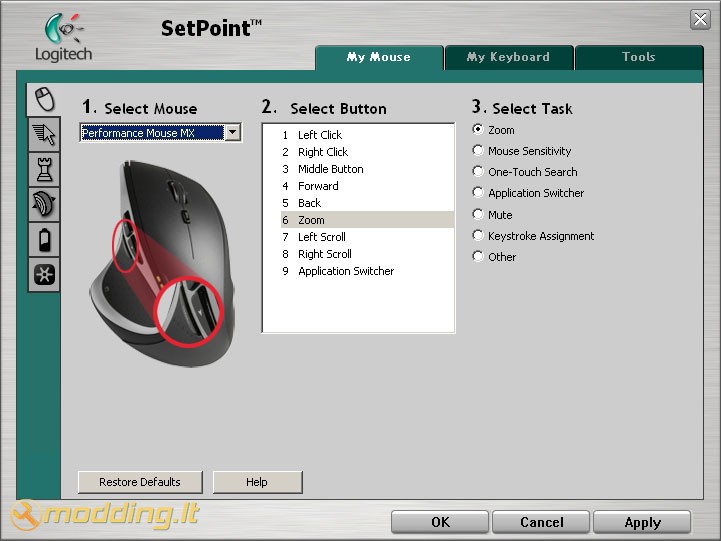The height and width of the screenshot is (541, 721).
Task: Open the pointer movement settings icon
Action: (x=45, y=134)
